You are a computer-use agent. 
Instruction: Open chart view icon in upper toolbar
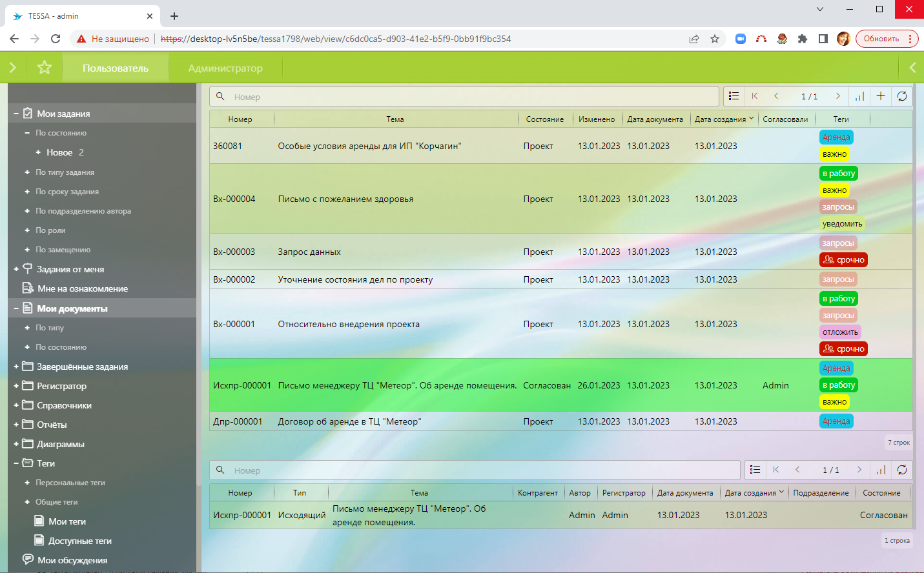pos(859,96)
